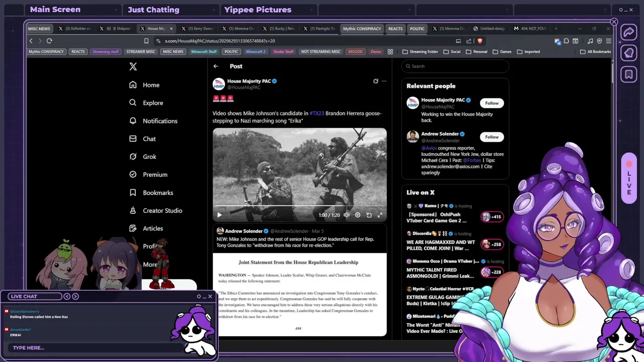
Task: Click the #TX23 hashtag link
Action: pyautogui.click(x=316, y=113)
